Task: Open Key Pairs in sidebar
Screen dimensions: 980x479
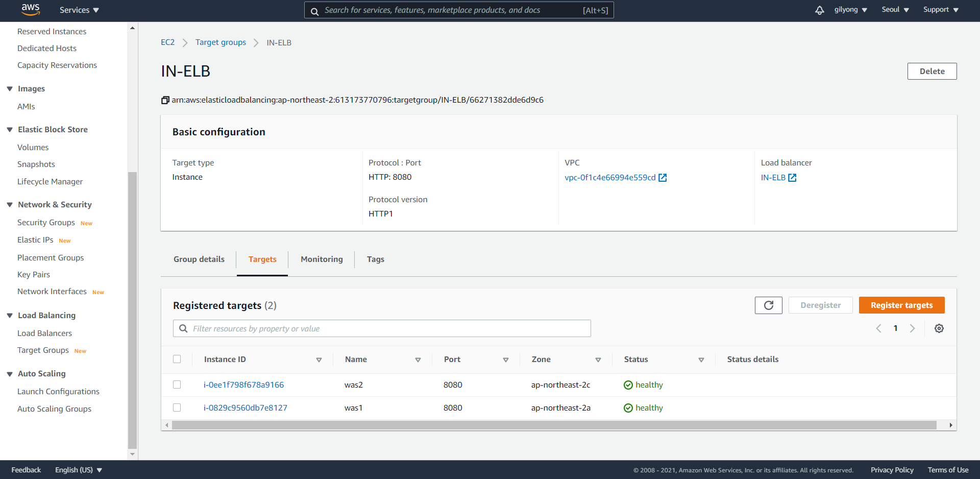Action: click(34, 275)
